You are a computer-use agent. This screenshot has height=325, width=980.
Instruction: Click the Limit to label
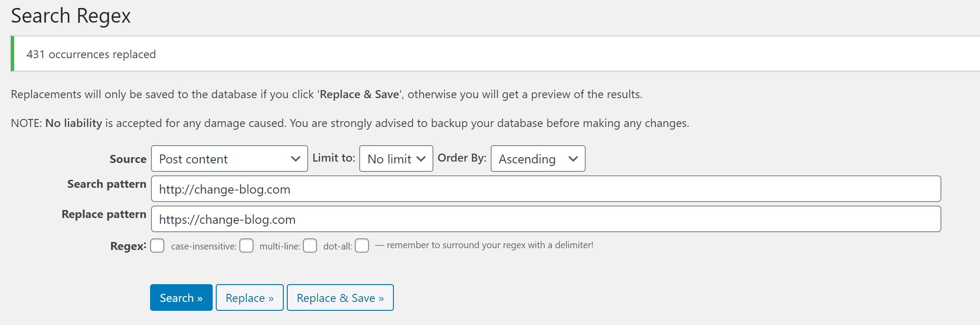point(333,158)
